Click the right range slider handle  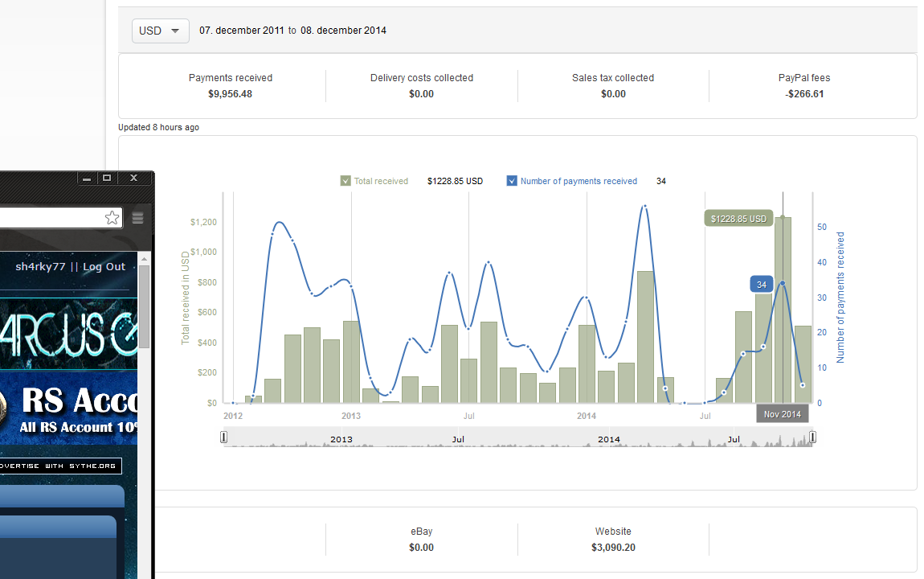[x=812, y=437]
